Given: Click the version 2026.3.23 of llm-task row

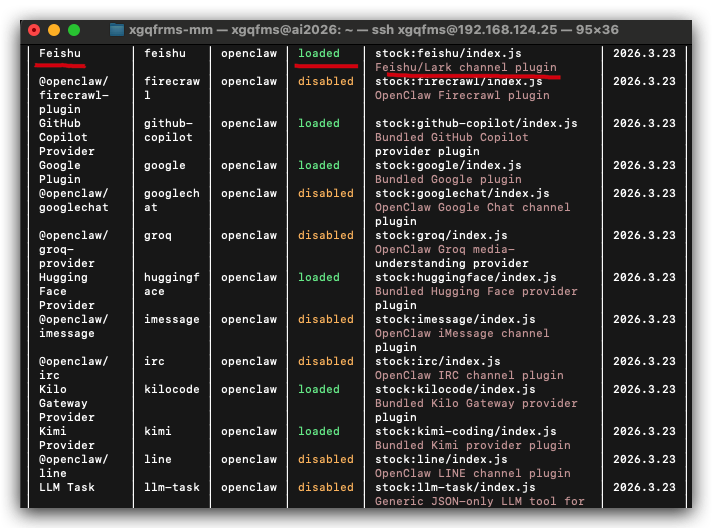Looking at the screenshot, I should pos(644,487).
